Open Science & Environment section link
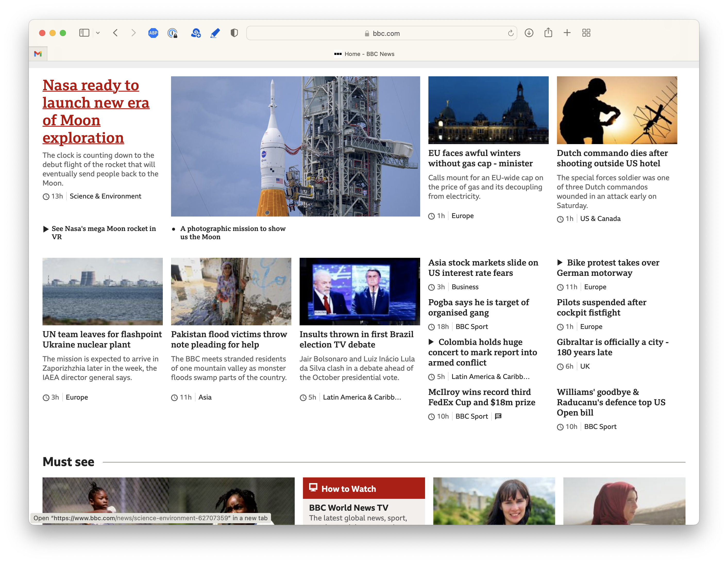This screenshot has height=563, width=728. point(105,196)
